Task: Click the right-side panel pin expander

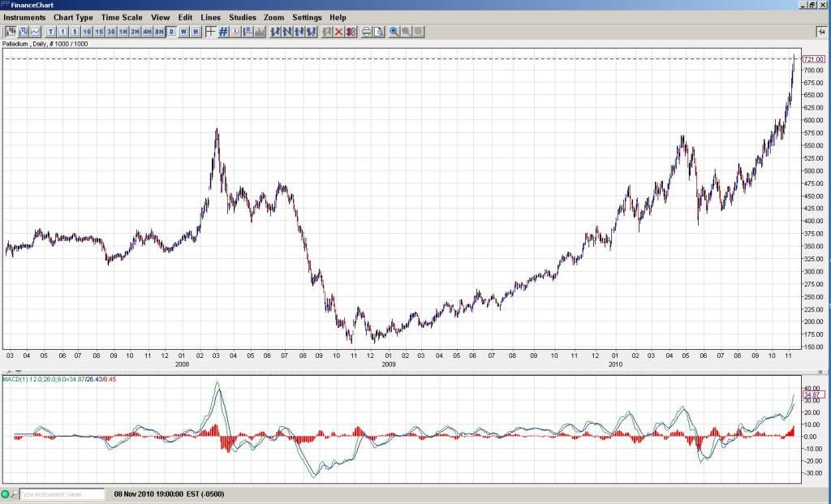Action: [820, 31]
